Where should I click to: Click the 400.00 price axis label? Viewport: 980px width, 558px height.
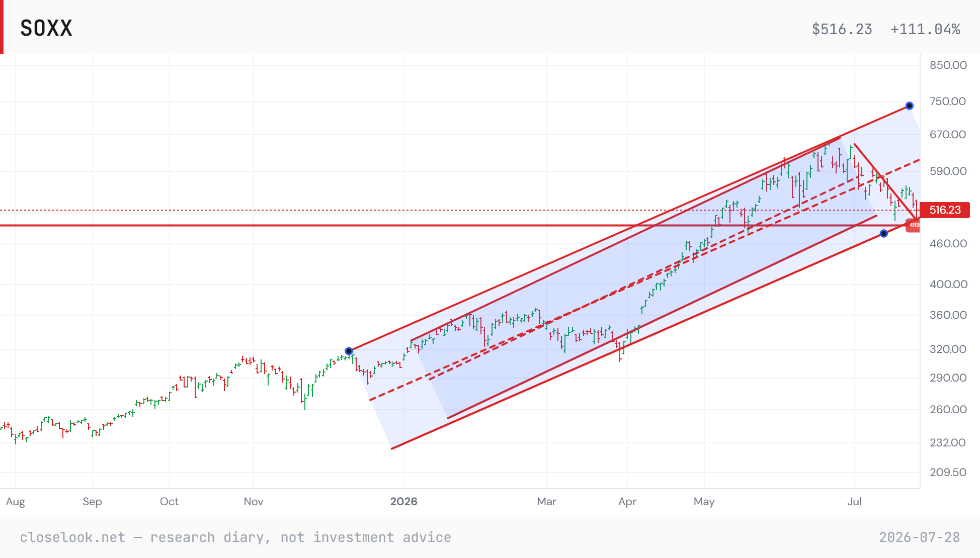pyautogui.click(x=948, y=284)
